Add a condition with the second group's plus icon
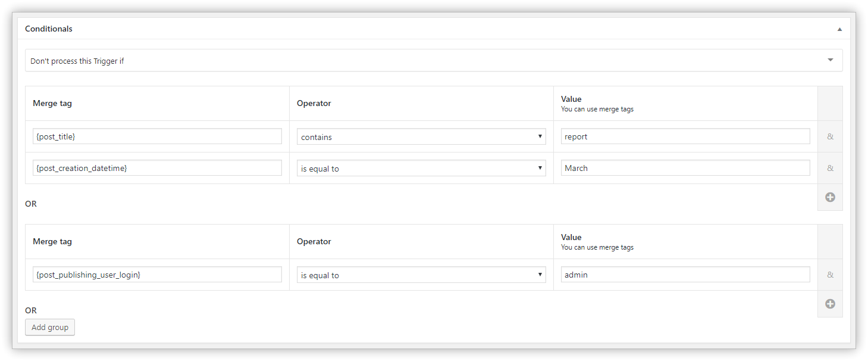Viewport: 868px width, 361px height. pos(830,304)
